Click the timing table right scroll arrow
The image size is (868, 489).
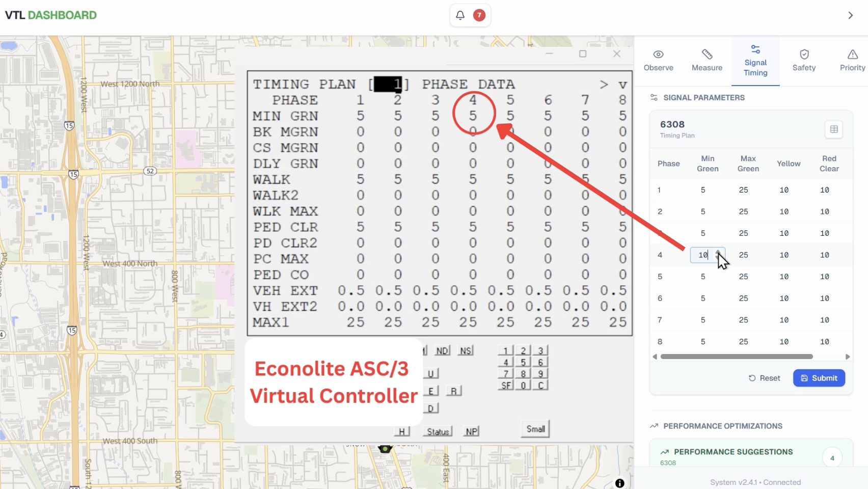pos(848,357)
